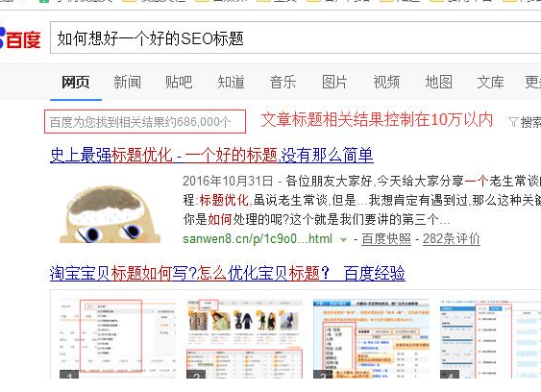Select the 网页 tab
Screen dimensions: 541x392
pyautogui.click(x=76, y=82)
